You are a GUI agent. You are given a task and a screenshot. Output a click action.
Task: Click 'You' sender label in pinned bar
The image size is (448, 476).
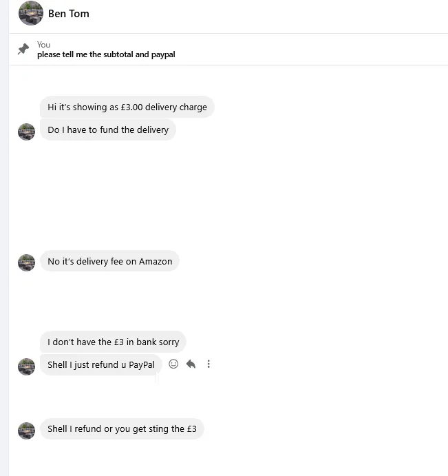43,45
